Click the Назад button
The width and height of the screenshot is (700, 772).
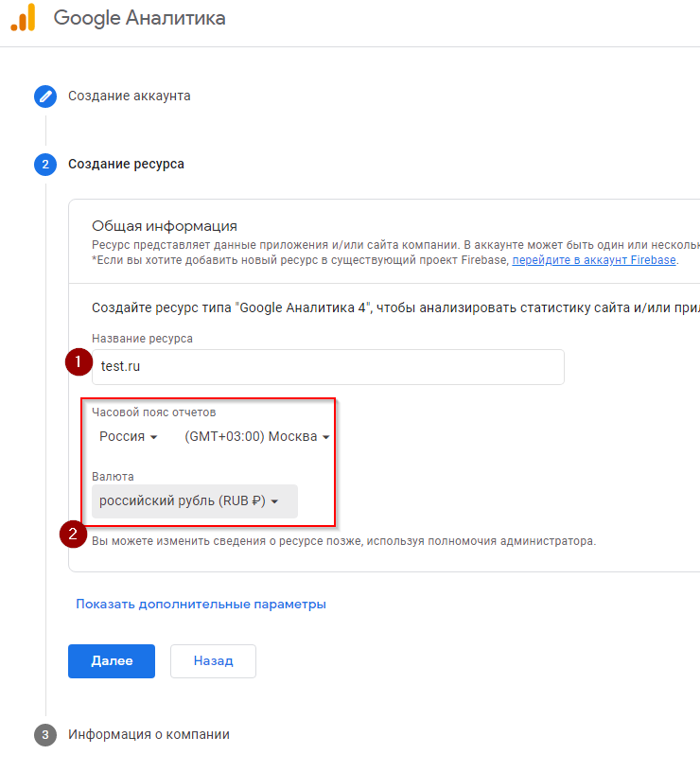coord(213,661)
